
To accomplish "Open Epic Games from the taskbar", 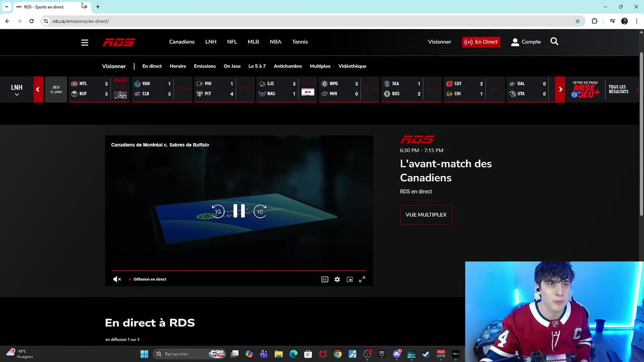I will coord(382,354).
